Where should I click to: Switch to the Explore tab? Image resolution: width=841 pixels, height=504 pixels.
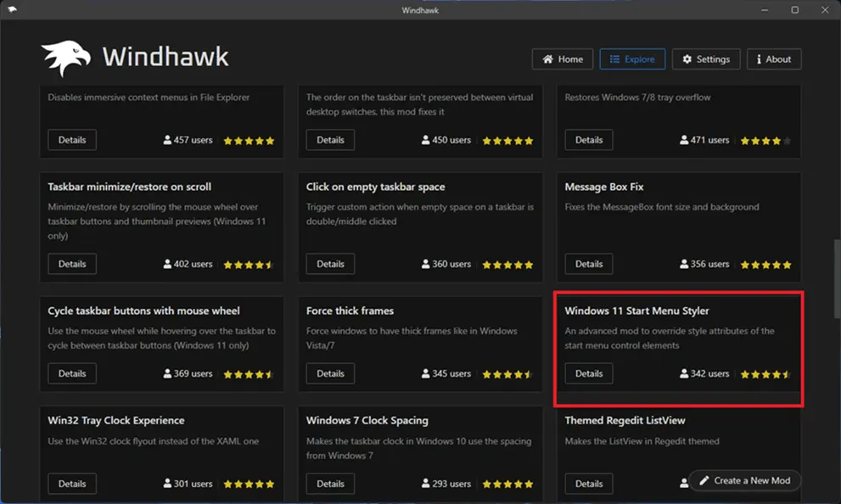pos(631,59)
